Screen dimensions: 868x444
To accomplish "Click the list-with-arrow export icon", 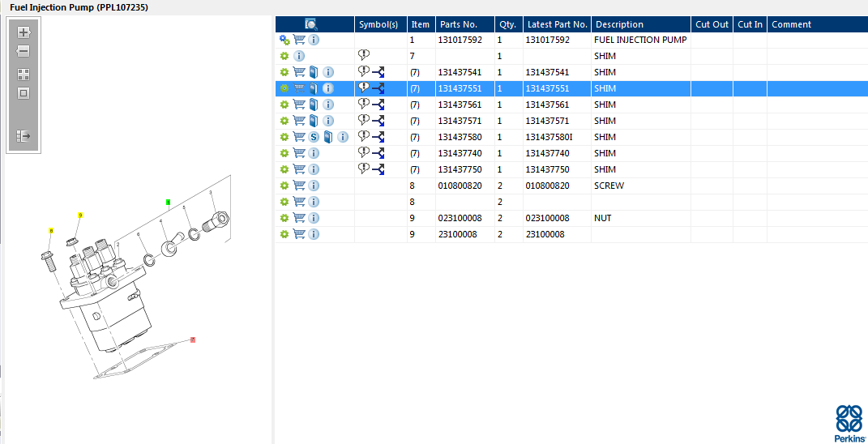I will (x=24, y=135).
